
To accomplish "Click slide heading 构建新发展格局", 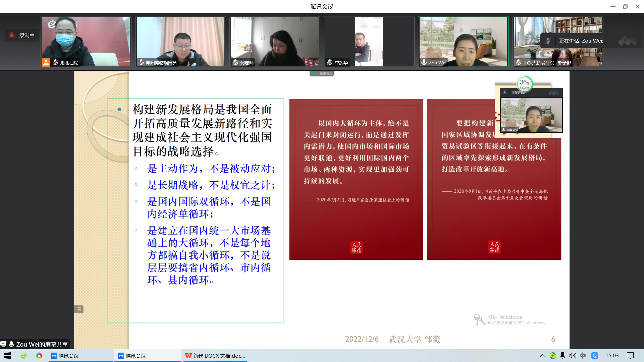I will point(202,130).
